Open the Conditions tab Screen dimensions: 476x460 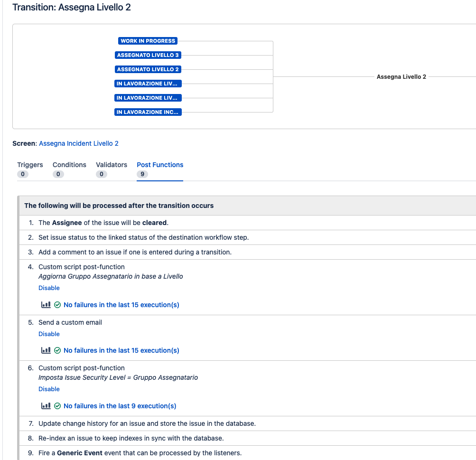tap(69, 165)
